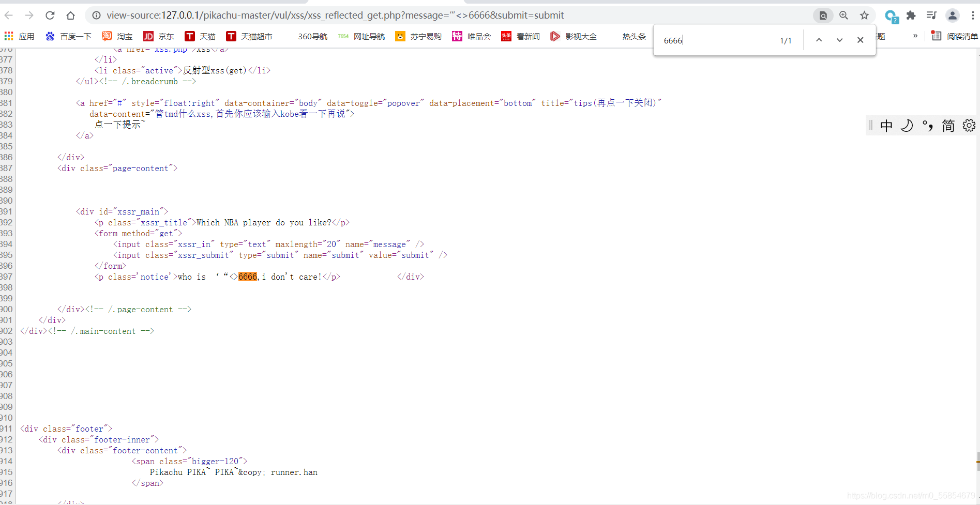Open the 唯品会 bookmark
The height and width of the screenshot is (505, 980).
coord(472,36)
